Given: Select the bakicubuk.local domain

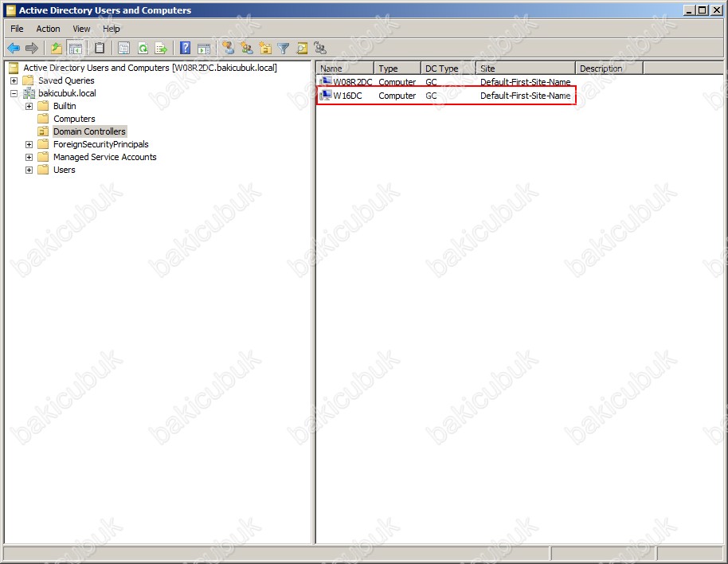Looking at the screenshot, I should 68,93.
